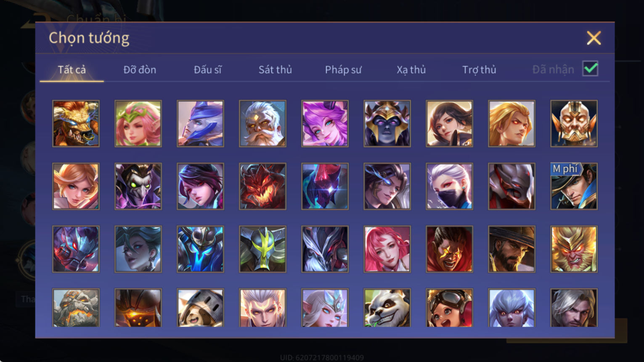Select the 'Đấu sĩ' tab
The width and height of the screenshot is (644, 362).
coord(207,69)
